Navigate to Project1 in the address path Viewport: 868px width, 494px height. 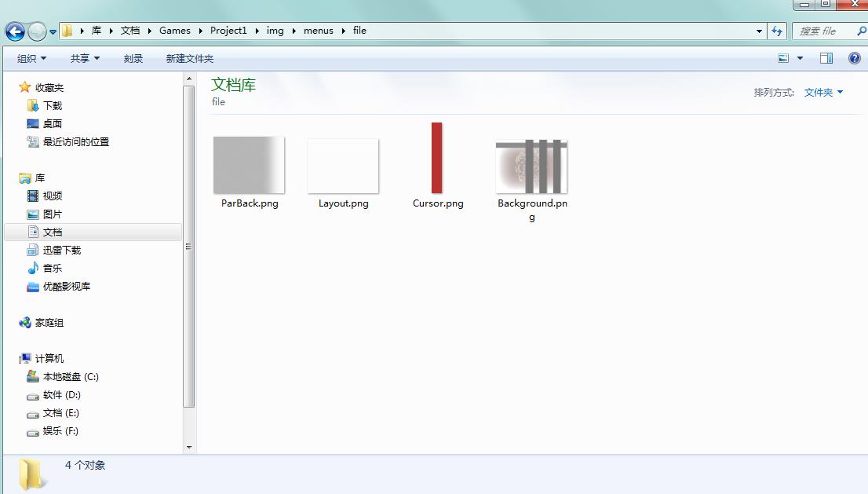click(228, 31)
